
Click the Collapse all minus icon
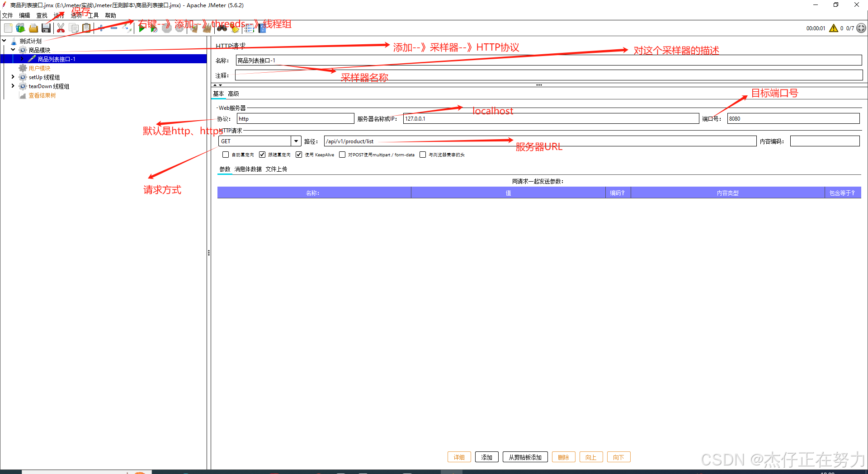[114, 28]
